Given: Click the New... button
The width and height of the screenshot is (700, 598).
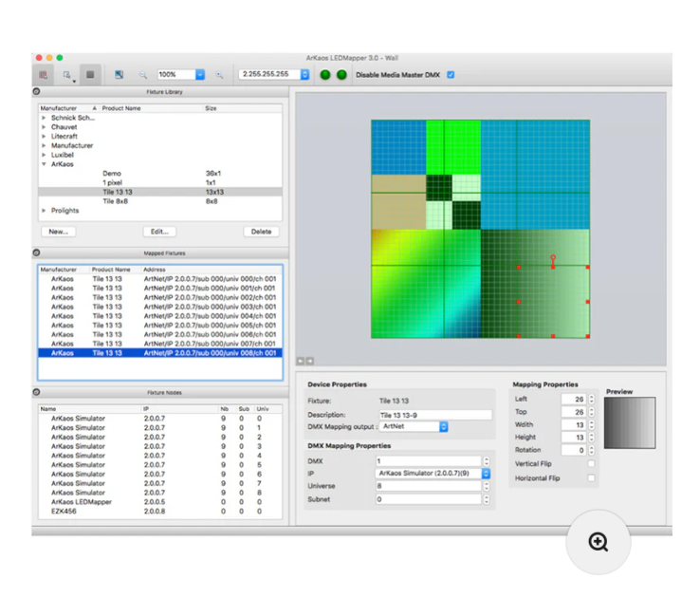Looking at the screenshot, I should (x=59, y=232).
